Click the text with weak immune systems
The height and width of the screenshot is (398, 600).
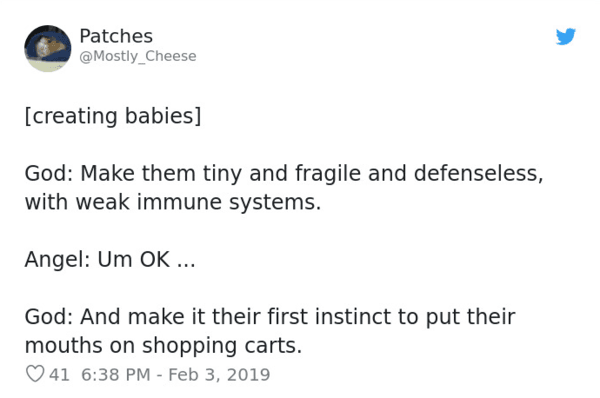[x=173, y=202]
